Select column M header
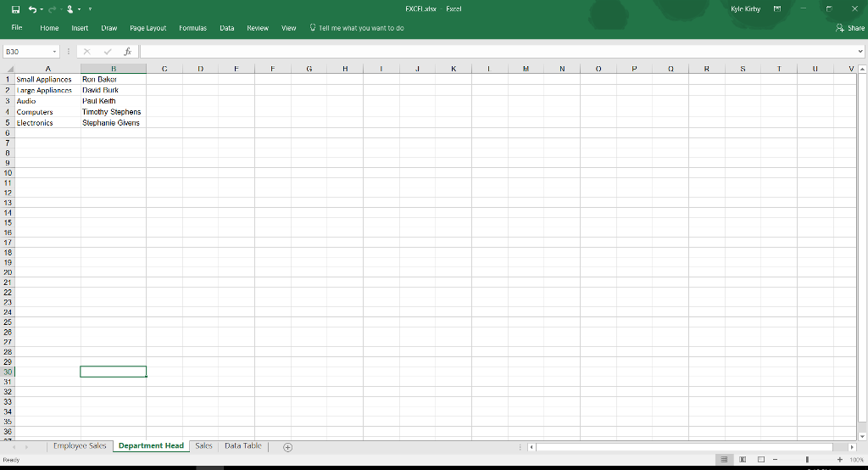Image resolution: width=868 pixels, height=470 pixels. (x=526, y=69)
